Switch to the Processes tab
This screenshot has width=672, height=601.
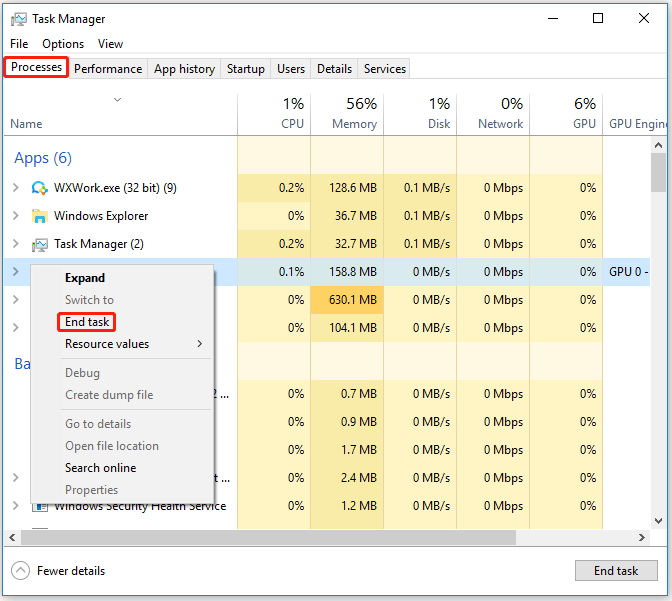[x=36, y=67]
